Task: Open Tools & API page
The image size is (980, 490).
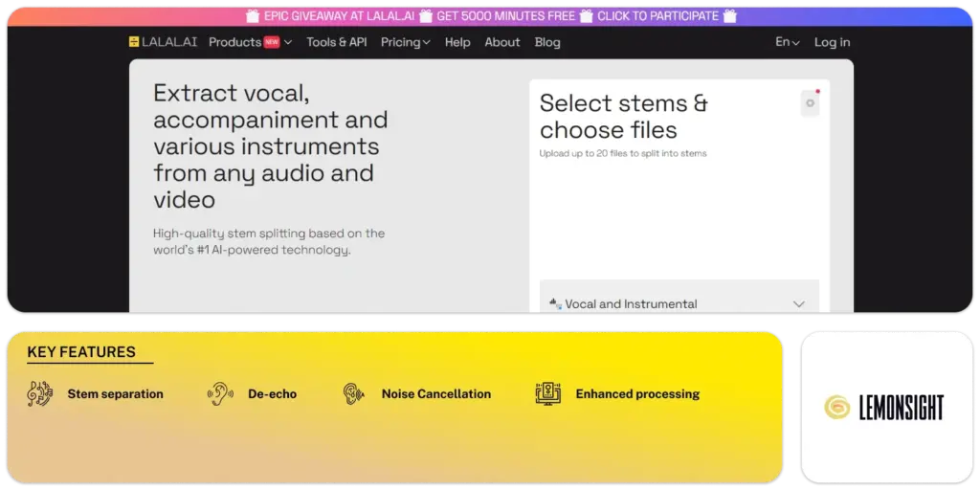Action: pyautogui.click(x=336, y=42)
